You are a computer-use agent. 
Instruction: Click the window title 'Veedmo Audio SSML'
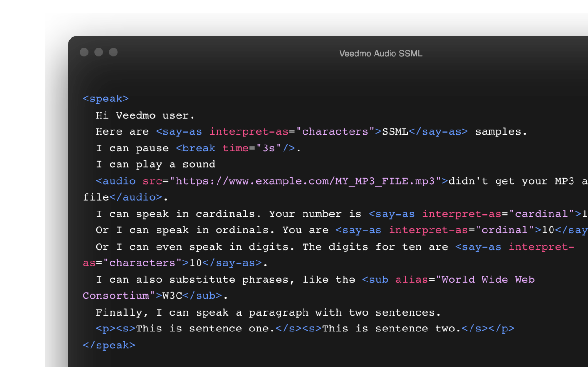381,54
